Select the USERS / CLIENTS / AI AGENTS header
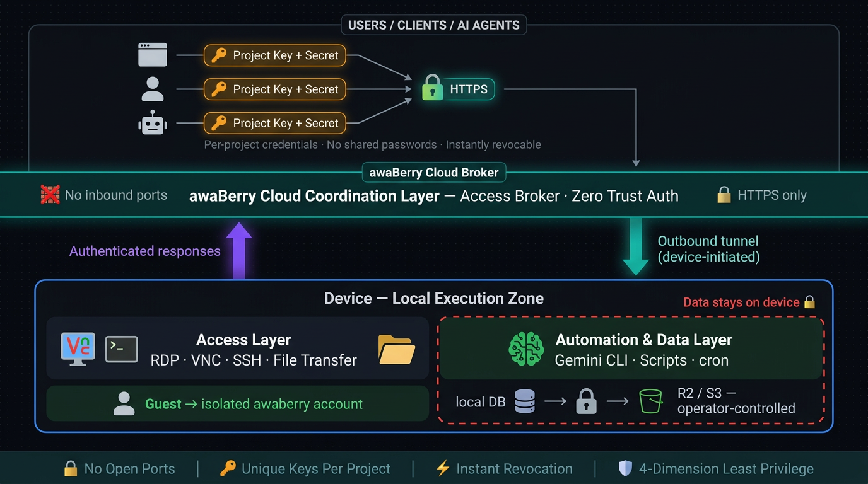The height and width of the screenshot is (484, 868). click(x=433, y=25)
